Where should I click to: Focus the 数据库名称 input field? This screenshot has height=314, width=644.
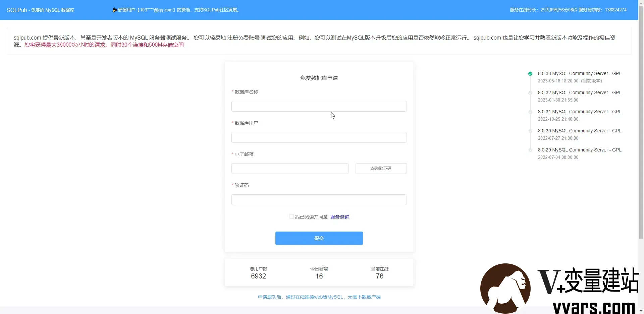tap(319, 106)
